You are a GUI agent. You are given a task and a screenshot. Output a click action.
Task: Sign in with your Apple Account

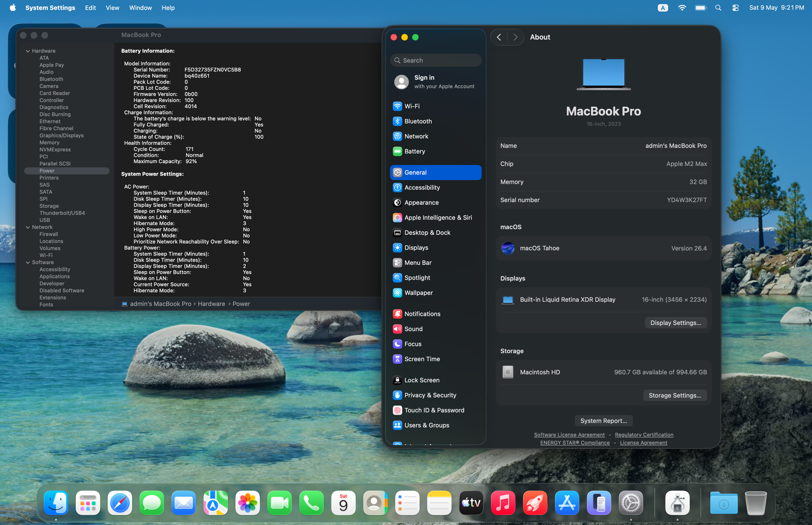coord(436,82)
